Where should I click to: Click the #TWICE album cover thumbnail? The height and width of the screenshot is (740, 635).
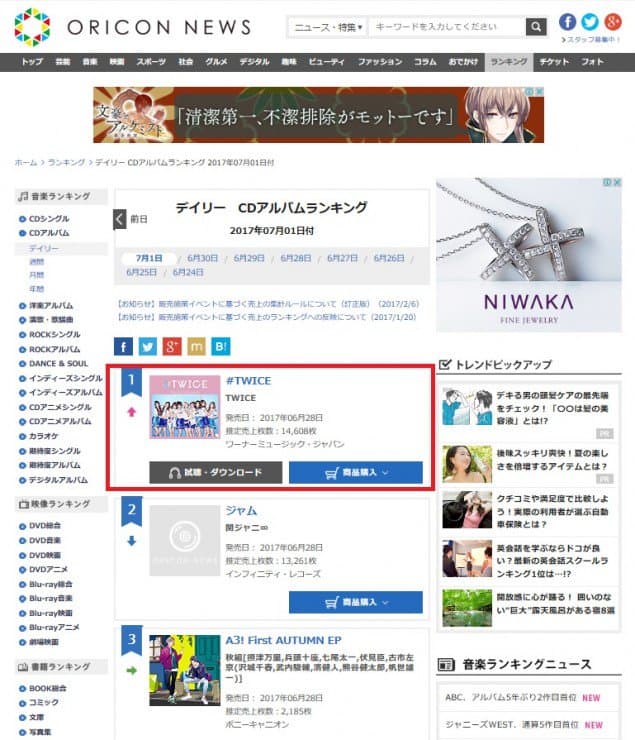[184, 407]
